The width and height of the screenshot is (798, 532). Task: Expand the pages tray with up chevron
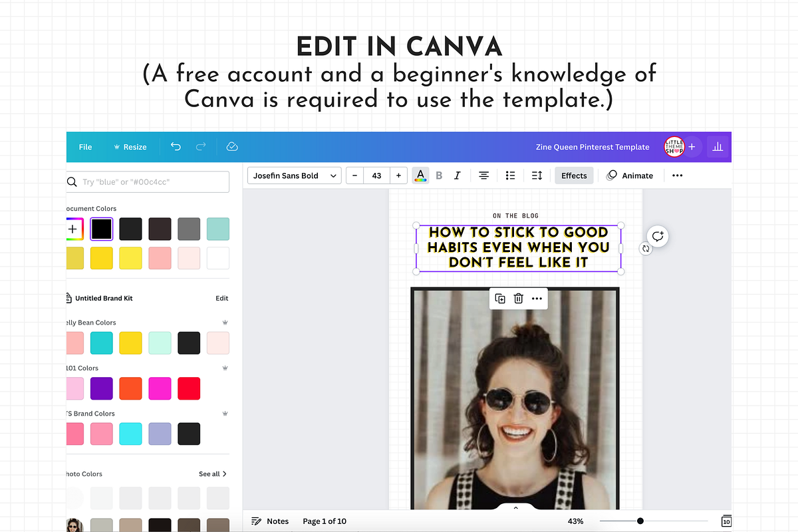pos(515,508)
